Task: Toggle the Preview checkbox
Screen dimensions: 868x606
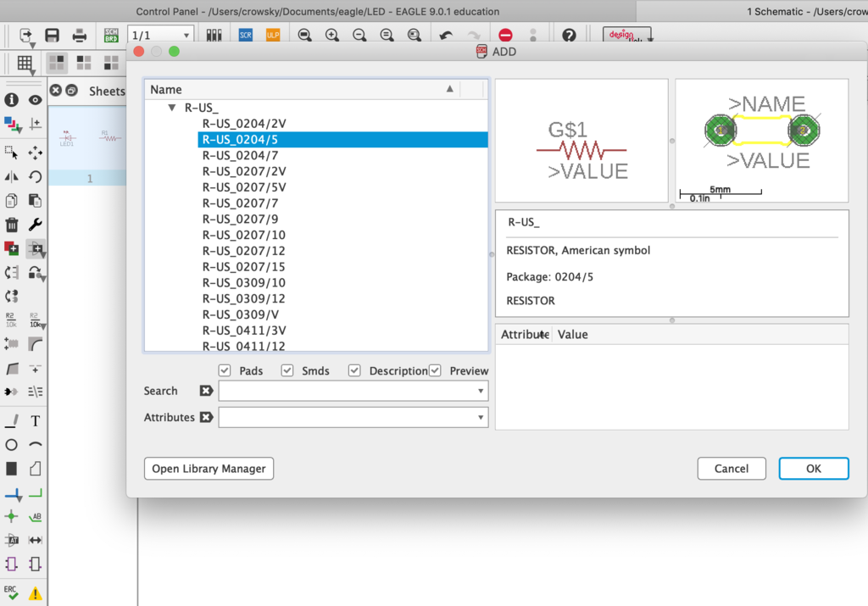Action: tap(435, 370)
